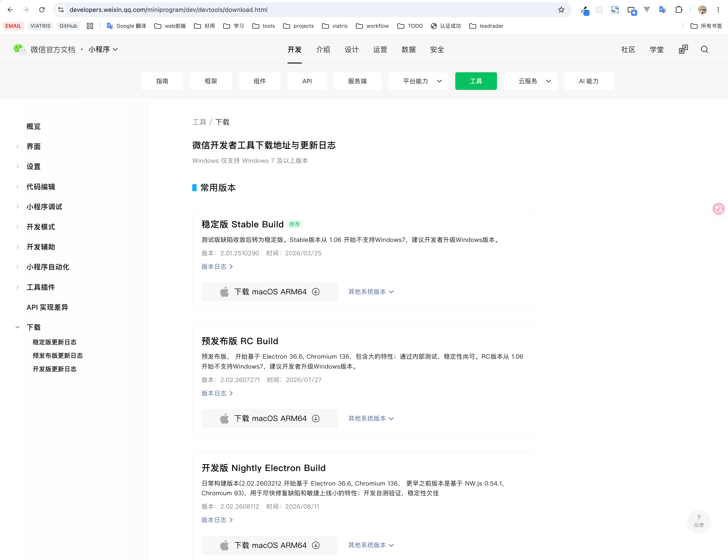Expand the 平台能力 dropdown
The height and width of the screenshot is (560, 728).
coord(418,81)
